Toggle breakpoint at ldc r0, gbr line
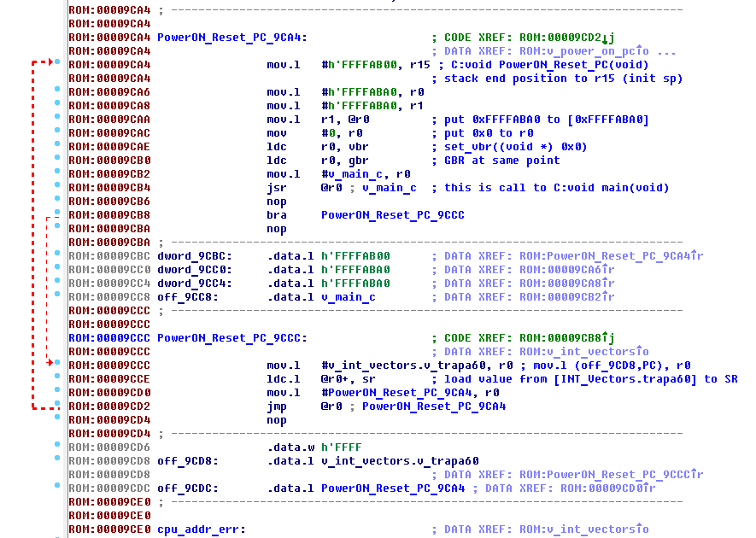Image resolution: width=756 pixels, height=538 pixels. (56, 159)
